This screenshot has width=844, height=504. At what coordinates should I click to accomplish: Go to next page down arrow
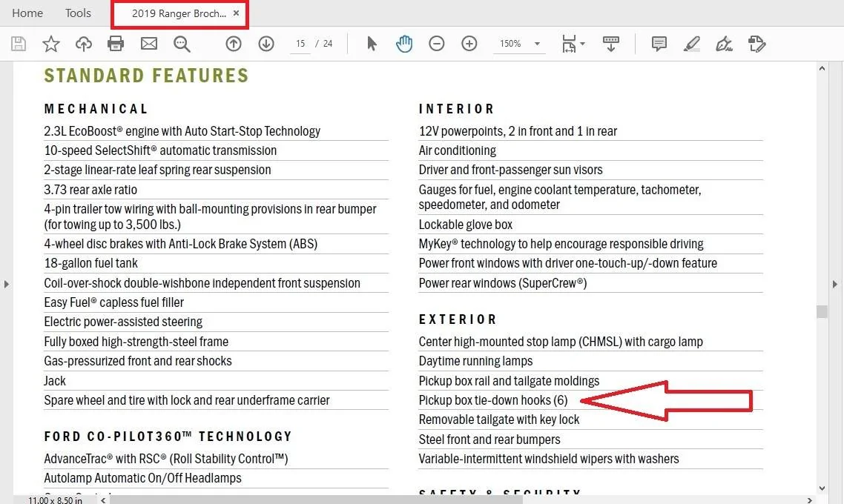266,44
